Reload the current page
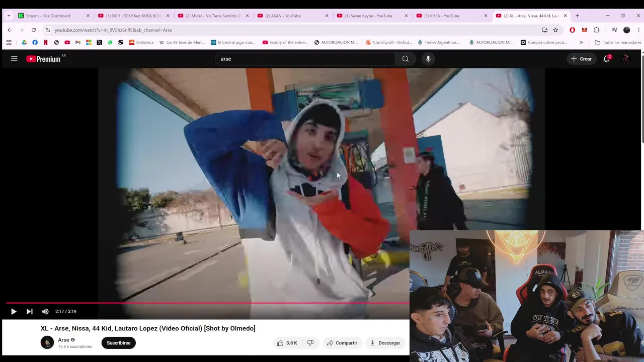This screenshot has height=362, width=644. tap(34, 30)
